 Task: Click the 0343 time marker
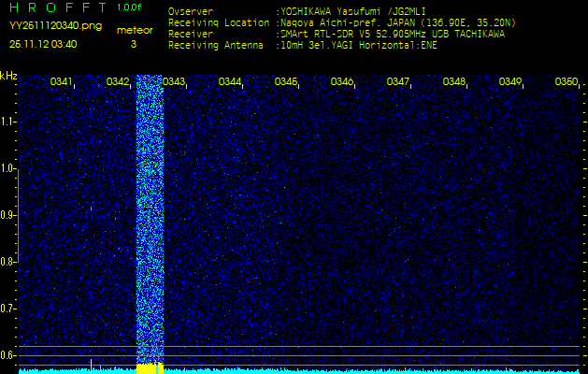tap(173, 81)
